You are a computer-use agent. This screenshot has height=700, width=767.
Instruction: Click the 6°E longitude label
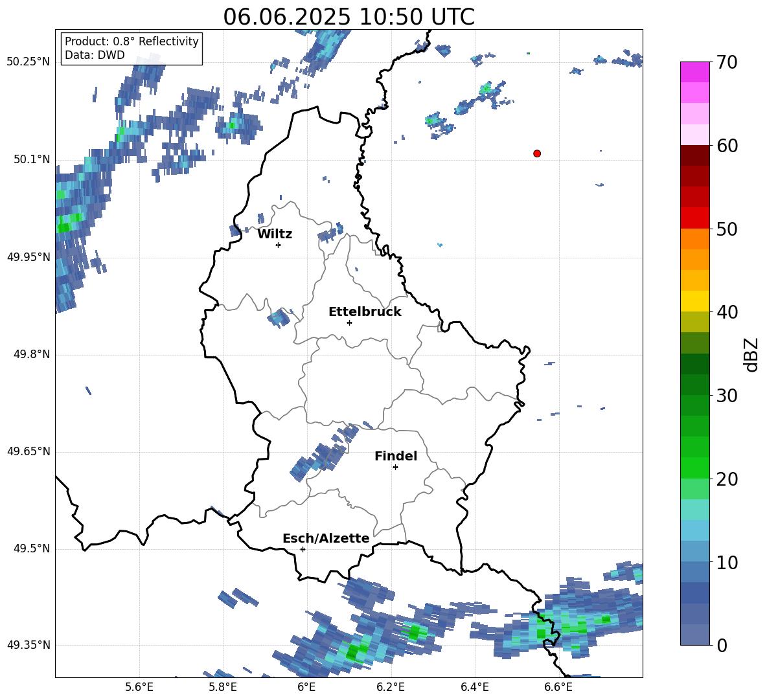pyautogui.click(x=306, y=687)
